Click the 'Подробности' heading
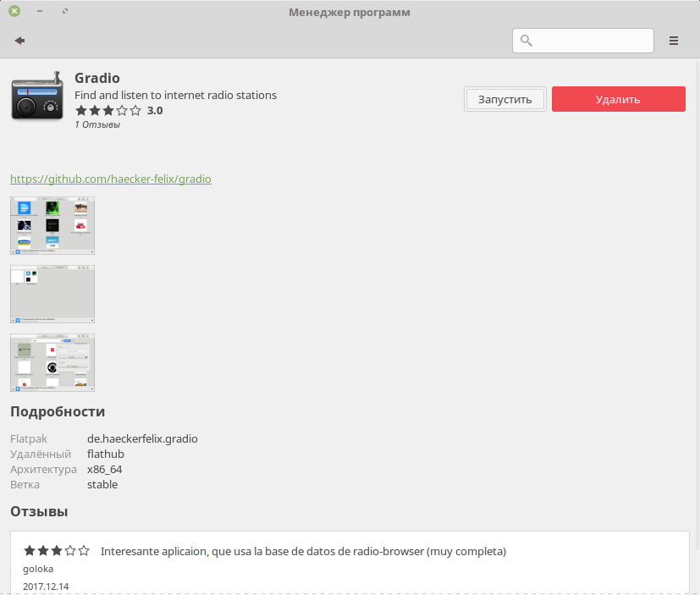 point(58,411)
